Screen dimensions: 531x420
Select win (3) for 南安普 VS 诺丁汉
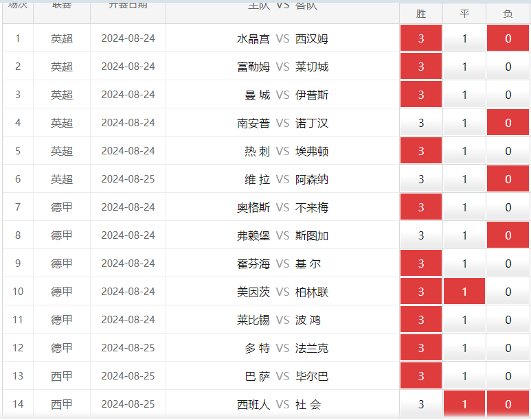[x=421, y=122]
